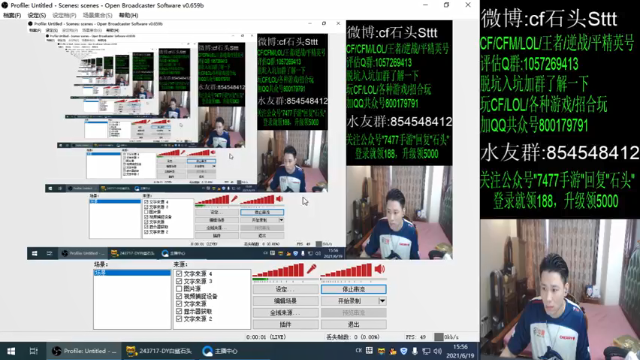Click the OBS logo in the title bar
Viewport: 640px width, 360px height.
(x=5, y=5)
